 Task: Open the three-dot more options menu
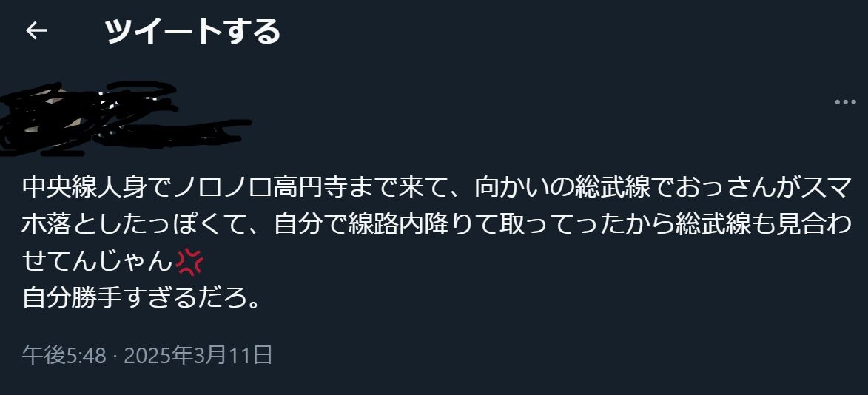pos(845,102)
